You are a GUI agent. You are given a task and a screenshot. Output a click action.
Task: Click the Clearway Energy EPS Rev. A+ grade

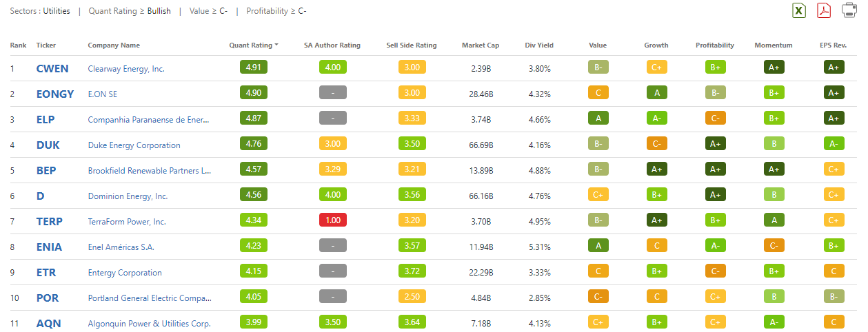(834, 68)
